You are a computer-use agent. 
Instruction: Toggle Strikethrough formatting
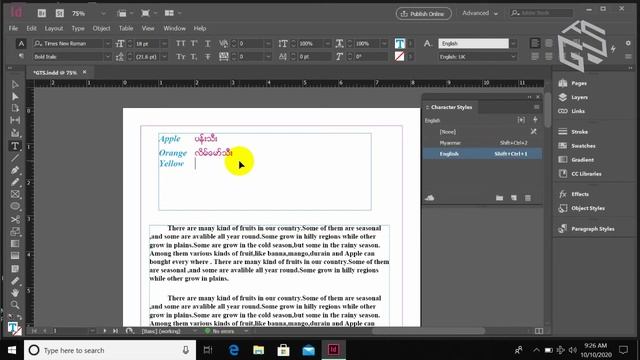208,57
